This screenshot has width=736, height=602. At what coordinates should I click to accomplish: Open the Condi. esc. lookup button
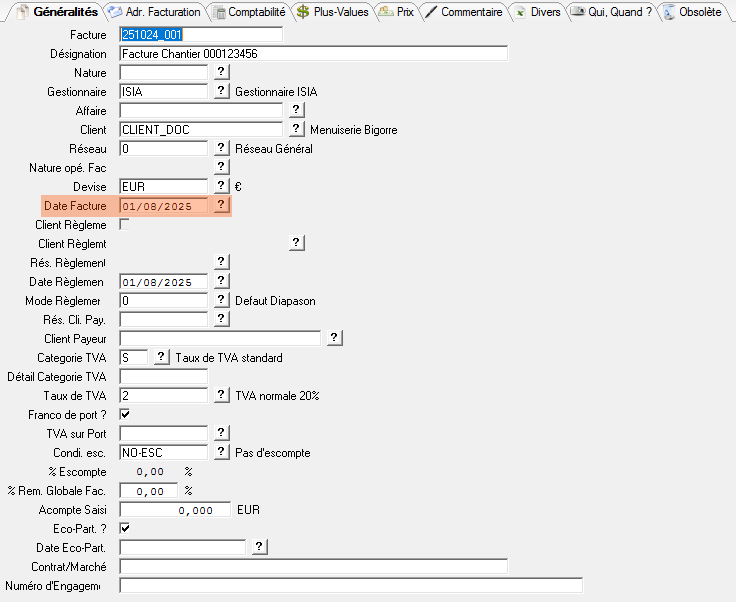point(222,452)
